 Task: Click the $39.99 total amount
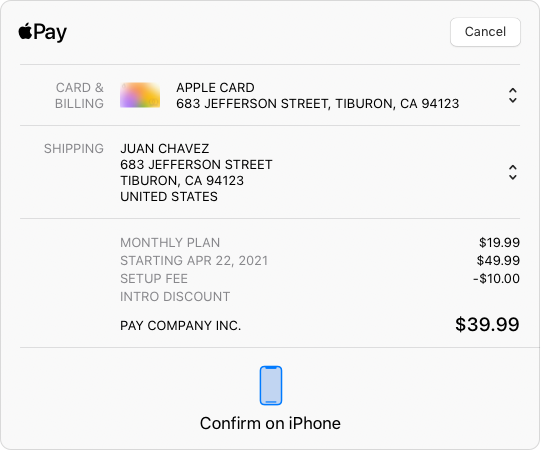point(487,324)
